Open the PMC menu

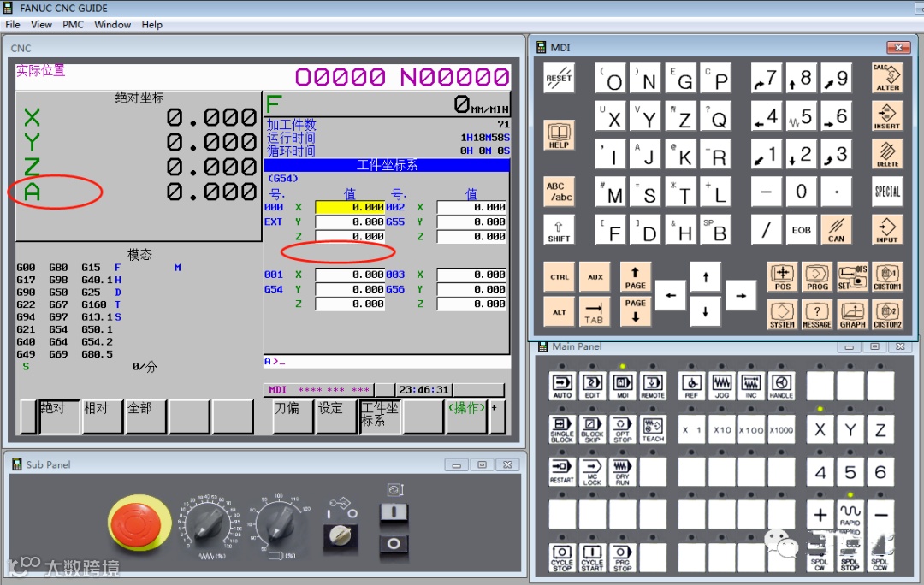click(x=73, y=24)
